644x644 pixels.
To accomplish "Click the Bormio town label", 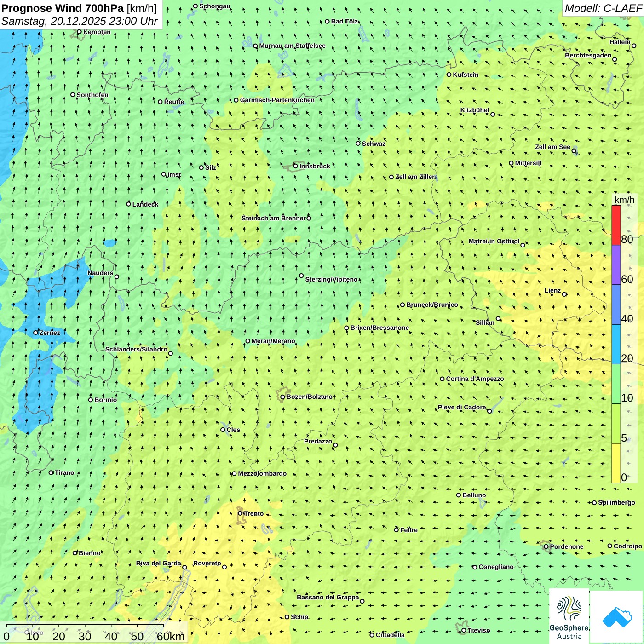I will [105, 400].
